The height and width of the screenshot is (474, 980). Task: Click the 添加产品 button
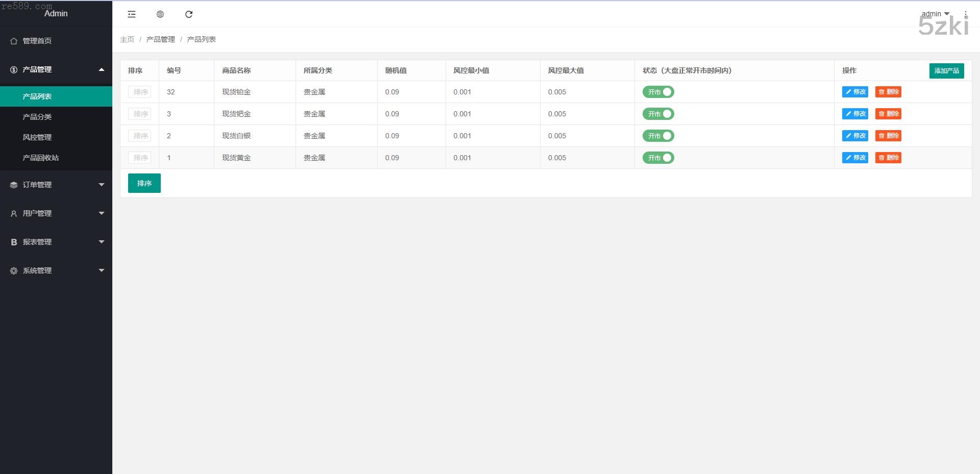coord(946,70)
